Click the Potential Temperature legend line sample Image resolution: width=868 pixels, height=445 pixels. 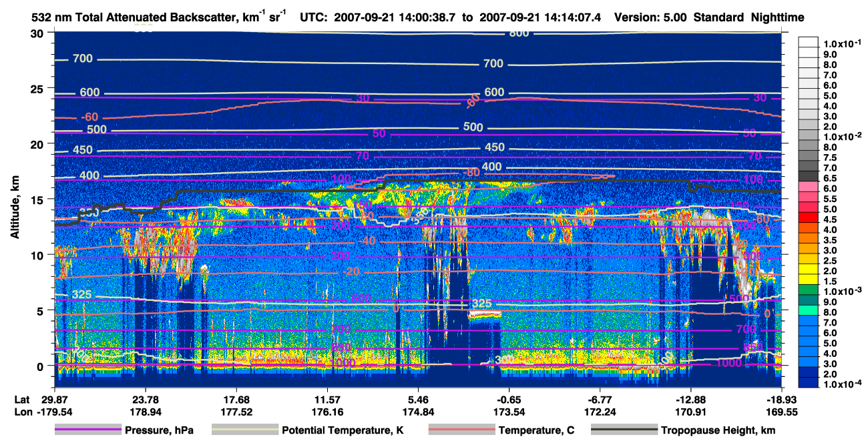tap(244, 430)
